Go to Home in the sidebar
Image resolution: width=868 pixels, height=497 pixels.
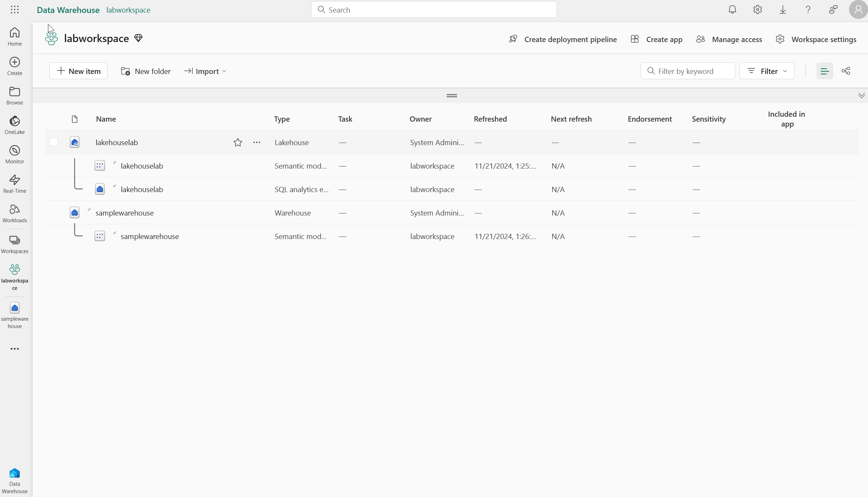point(15,36)
